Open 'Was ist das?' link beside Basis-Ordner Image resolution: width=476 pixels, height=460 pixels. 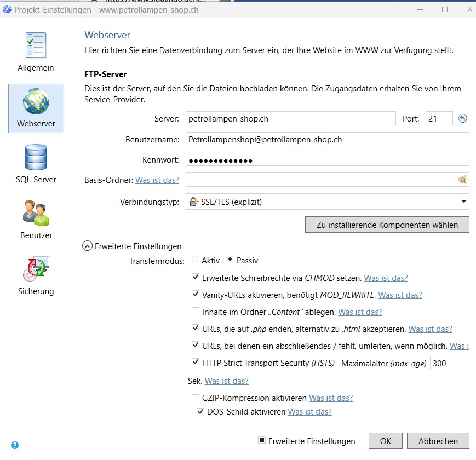[157, 180]
